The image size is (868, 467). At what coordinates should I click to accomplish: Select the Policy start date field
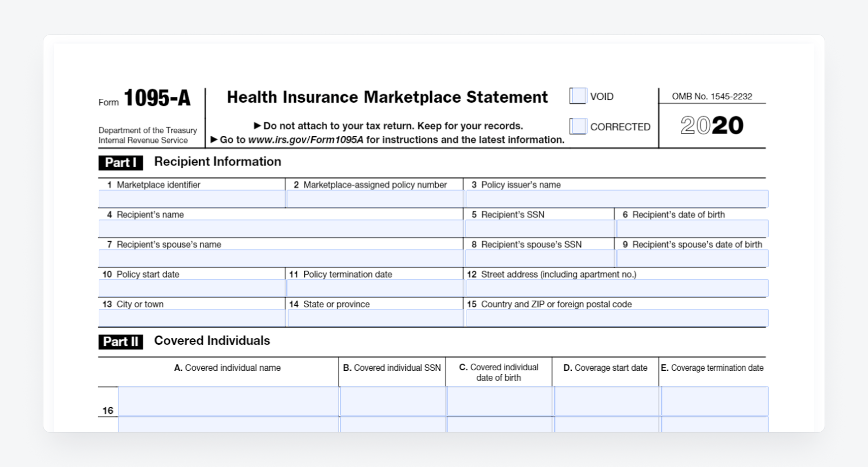[x=192, y=288]
